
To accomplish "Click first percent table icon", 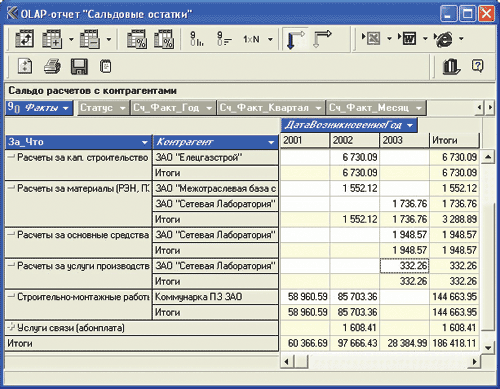I will pos(137,39).
